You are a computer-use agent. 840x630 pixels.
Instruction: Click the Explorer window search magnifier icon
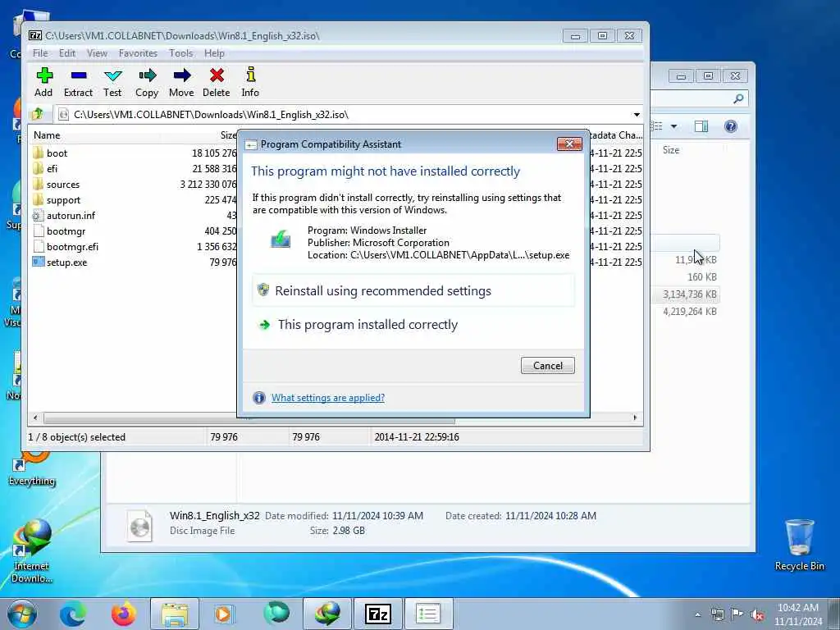click(x=738, y=98)
